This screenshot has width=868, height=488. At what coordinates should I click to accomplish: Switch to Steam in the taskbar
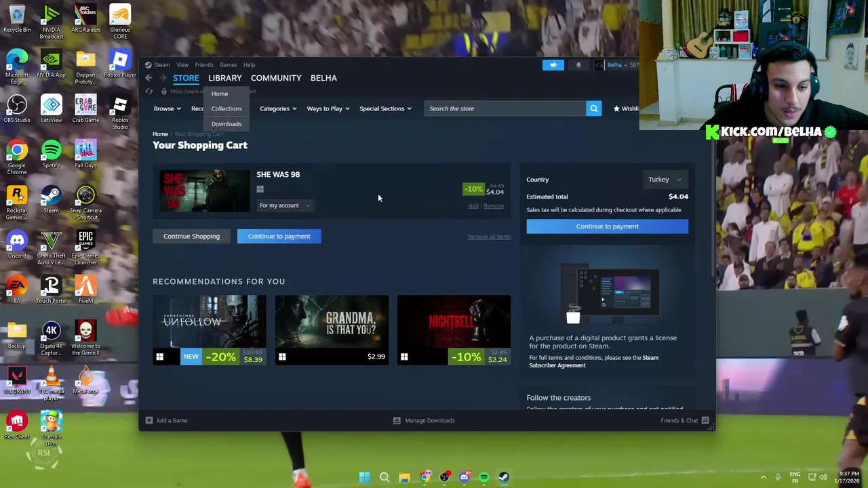pos(504,477)
